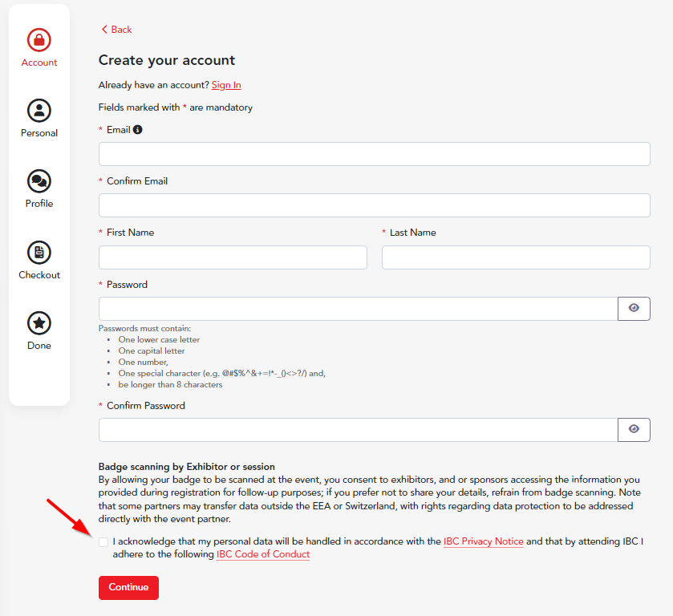
Task: Select the First Name text box
Action: (233, 257)
